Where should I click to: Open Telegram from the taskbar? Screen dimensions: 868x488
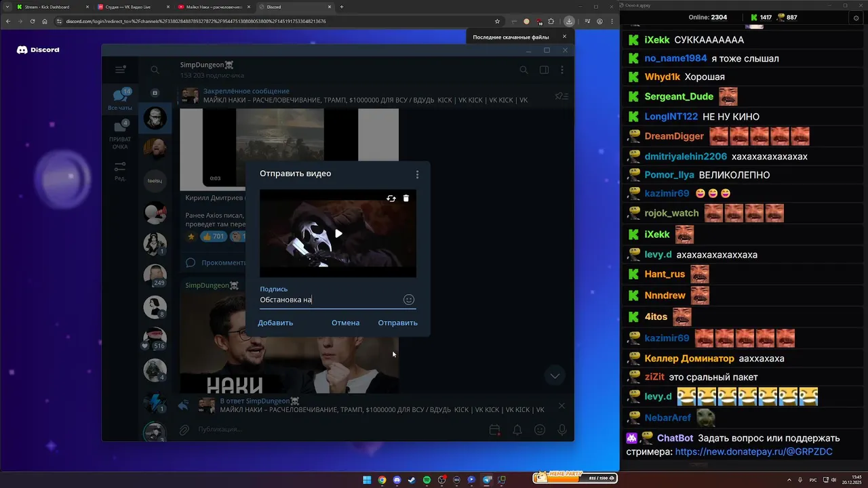click(486, 480)
